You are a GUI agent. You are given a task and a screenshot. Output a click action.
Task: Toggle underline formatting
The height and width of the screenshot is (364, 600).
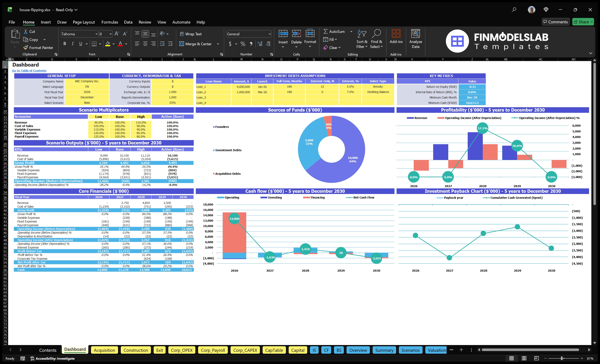81,44
